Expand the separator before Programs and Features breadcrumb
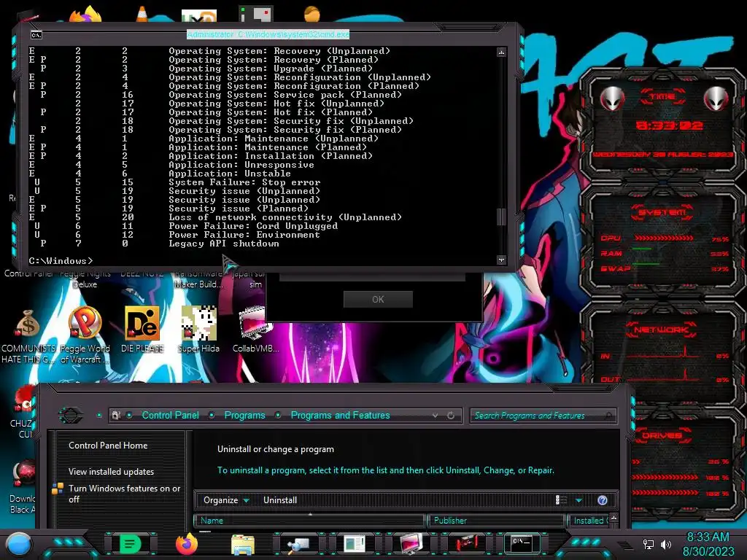This screenshot has width=747, height=560. pyautogui.click(x=278, y=415)
